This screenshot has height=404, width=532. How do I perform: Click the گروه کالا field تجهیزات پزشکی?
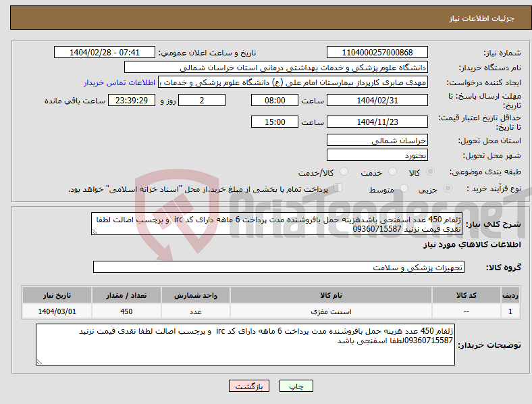pyautogui.click(x=279, y=267)
